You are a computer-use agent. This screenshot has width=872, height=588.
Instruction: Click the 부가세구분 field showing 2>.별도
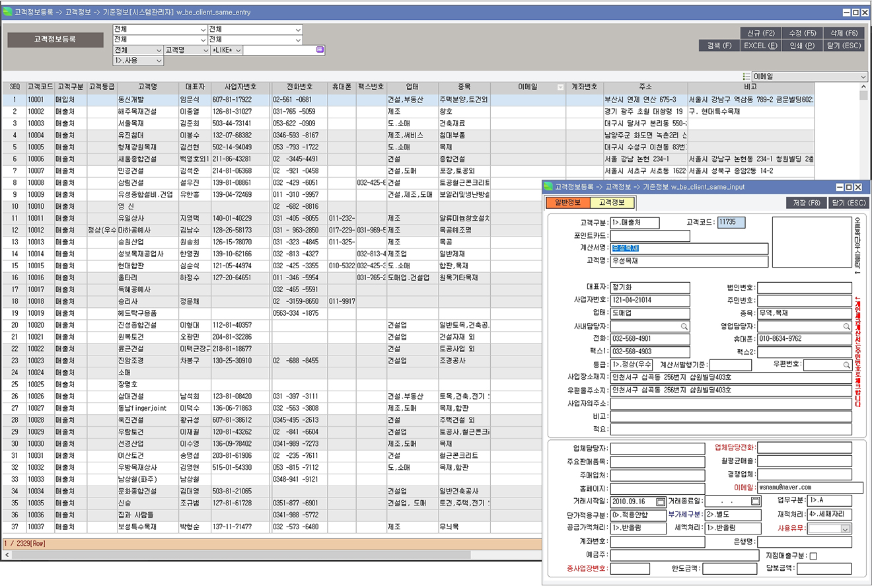(x=733, y=515)
